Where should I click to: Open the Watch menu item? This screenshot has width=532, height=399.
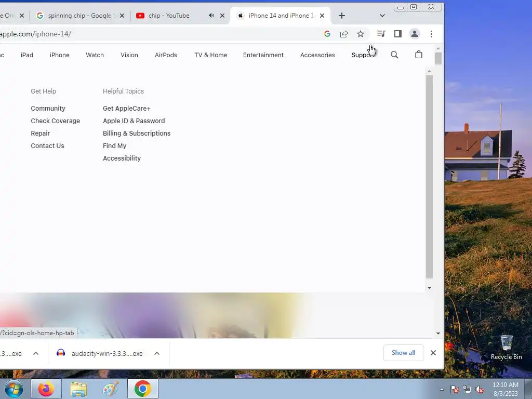(95, 55)
